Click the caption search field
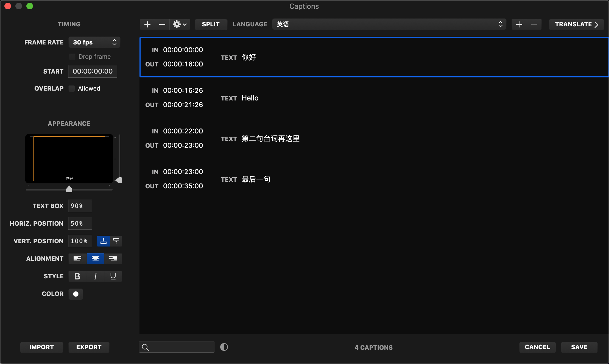The height and width of the screenshot is (364, 609). click(181, 347)
